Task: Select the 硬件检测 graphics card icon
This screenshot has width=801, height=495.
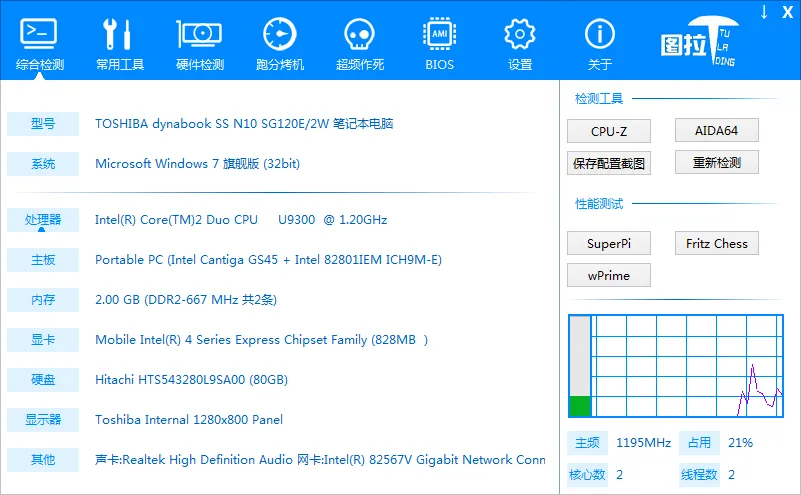Action: (199, 35)
